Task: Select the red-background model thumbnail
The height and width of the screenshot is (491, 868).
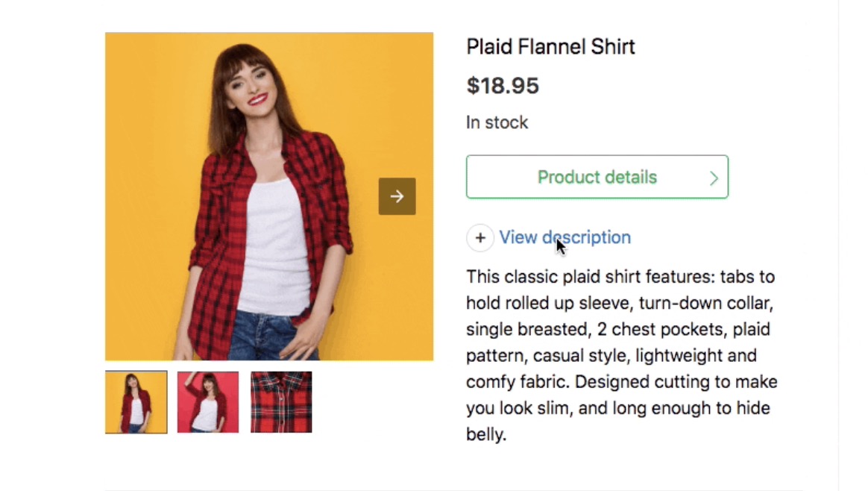Action: pos(208,402)
